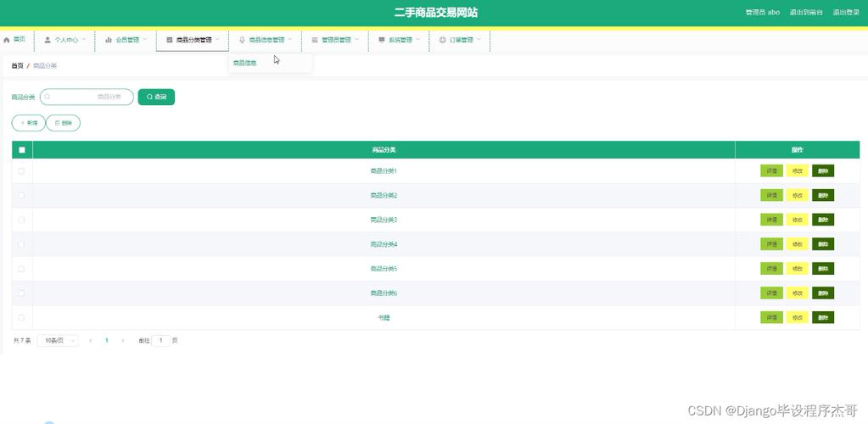Expand the 会员管理 dropdown arrow
This screenshot has width=868, height=424.
click(145, 39)
